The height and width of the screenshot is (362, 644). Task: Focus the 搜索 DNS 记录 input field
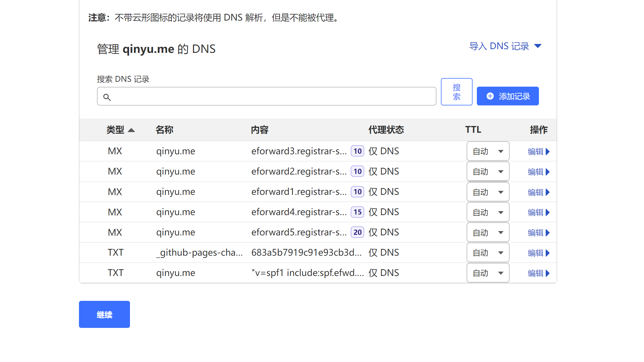click(266, 96)
